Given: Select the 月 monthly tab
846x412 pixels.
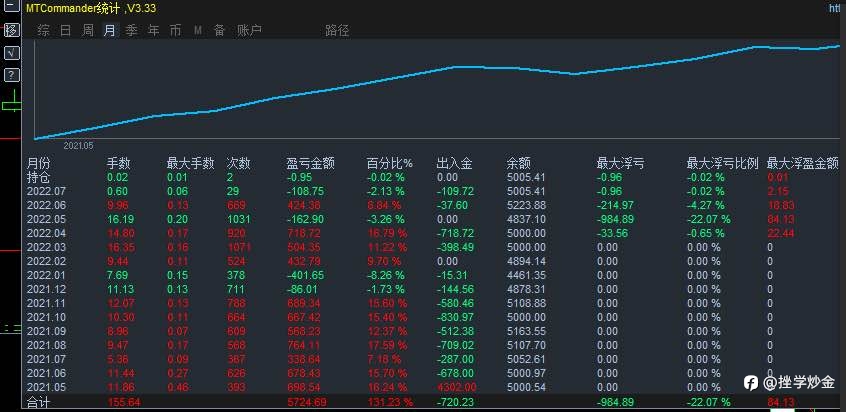Looking at the screenshot, I should pos(110,30).
